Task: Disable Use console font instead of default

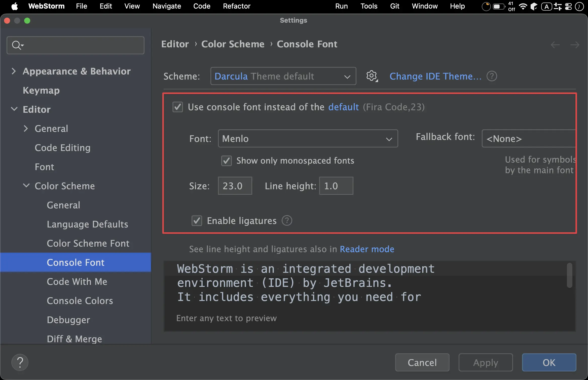Action: (178, 107)
